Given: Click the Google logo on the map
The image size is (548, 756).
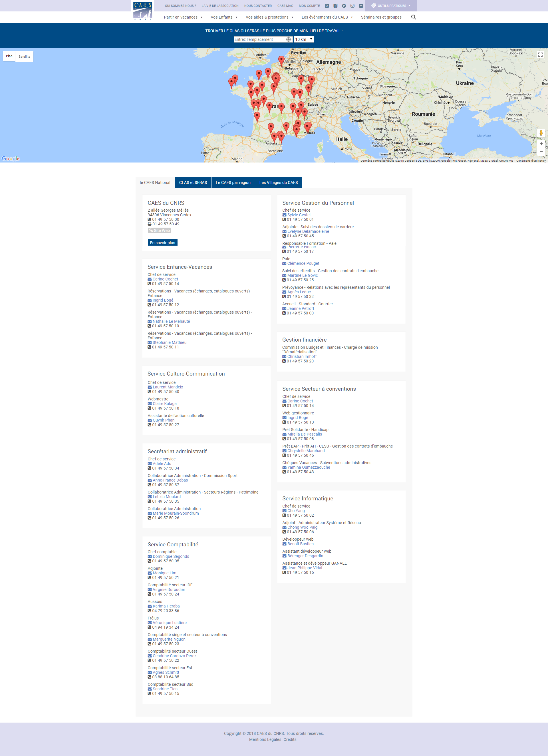Looking at the screenshot, I should (x=11, y=158).
